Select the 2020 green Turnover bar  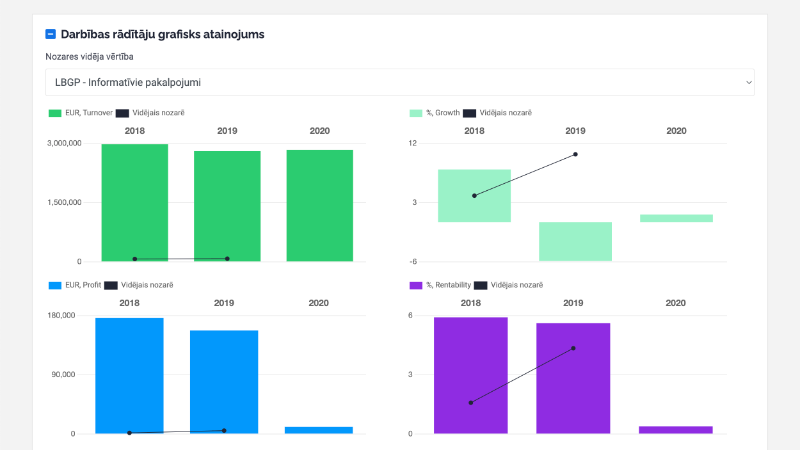[319, 206]
